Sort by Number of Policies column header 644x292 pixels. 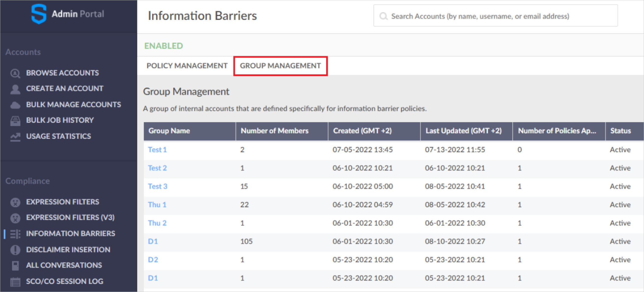pos(559,131)
